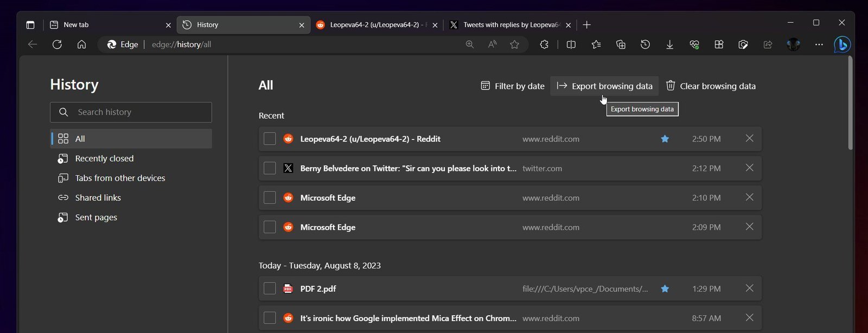The height and width of the screenshot is (333, 868).
Task: Open the tab actions menu button
Action: (x=30, y=25)
